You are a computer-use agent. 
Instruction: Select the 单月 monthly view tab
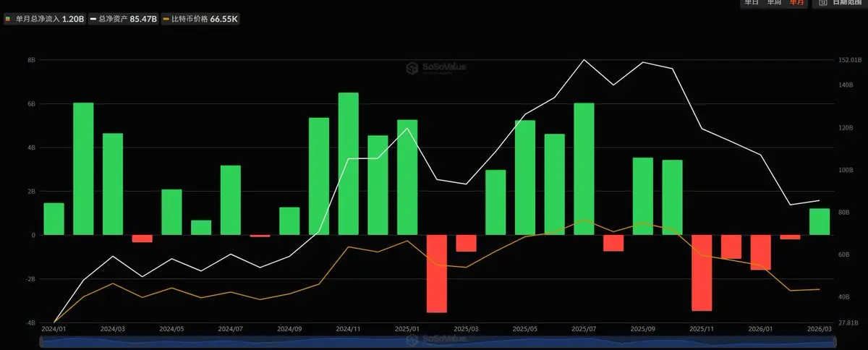[x=796, y=3]
